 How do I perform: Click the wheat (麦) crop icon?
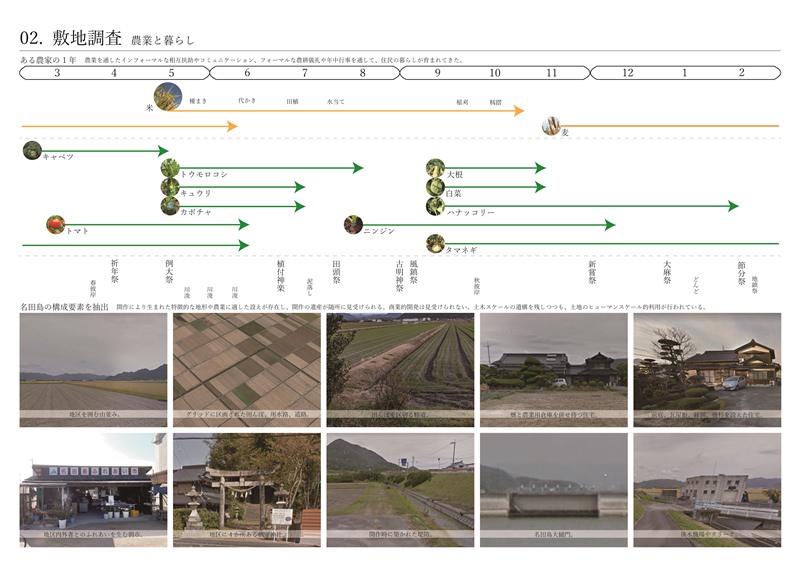coord(551,126)
